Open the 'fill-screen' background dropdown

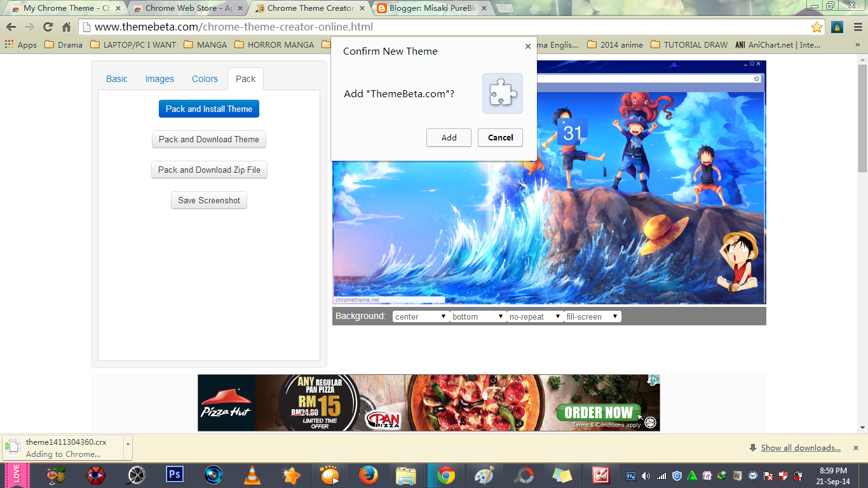tap(592, 316)
